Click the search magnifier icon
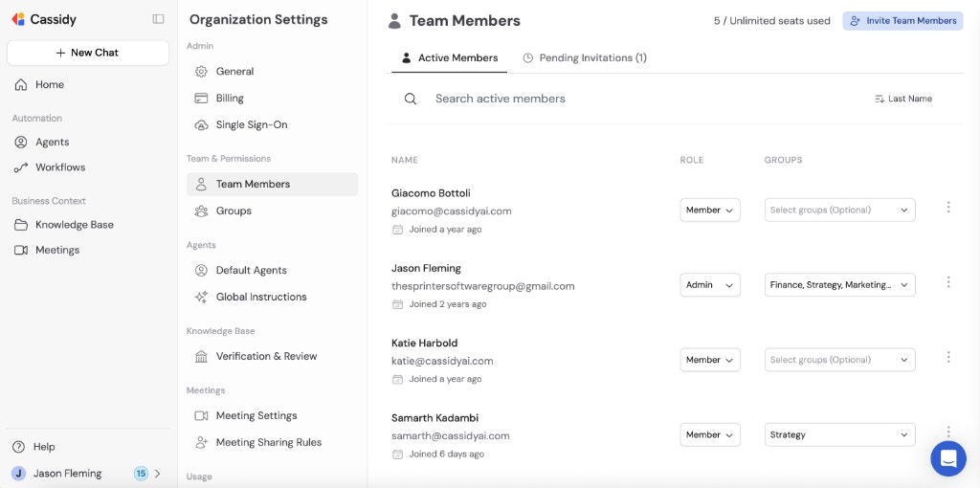980x488 pixels. 411,99
